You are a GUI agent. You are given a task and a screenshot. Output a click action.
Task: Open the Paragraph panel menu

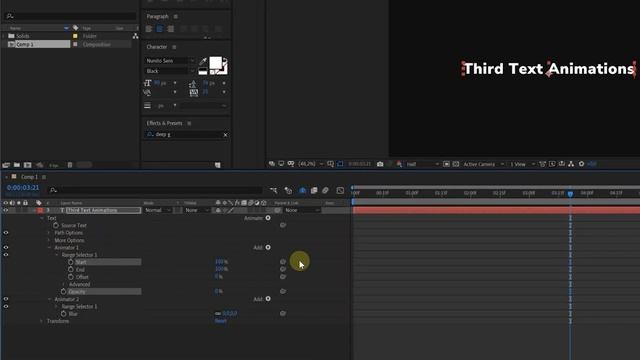[x=176, y=16]
